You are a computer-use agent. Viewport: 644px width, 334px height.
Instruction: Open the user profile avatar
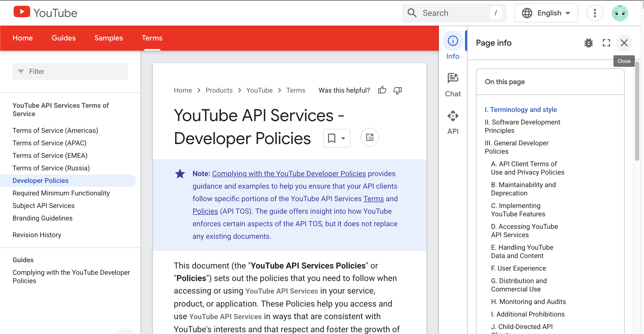pyautogui.click(x=620, y=13)
